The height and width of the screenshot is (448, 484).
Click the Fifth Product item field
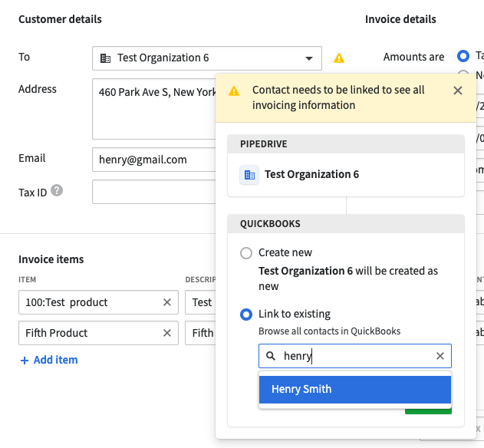(x=98, y=333)
